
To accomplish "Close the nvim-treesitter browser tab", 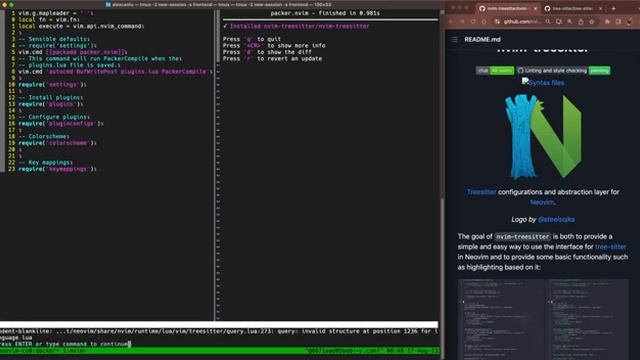I will tap(535, 8).
